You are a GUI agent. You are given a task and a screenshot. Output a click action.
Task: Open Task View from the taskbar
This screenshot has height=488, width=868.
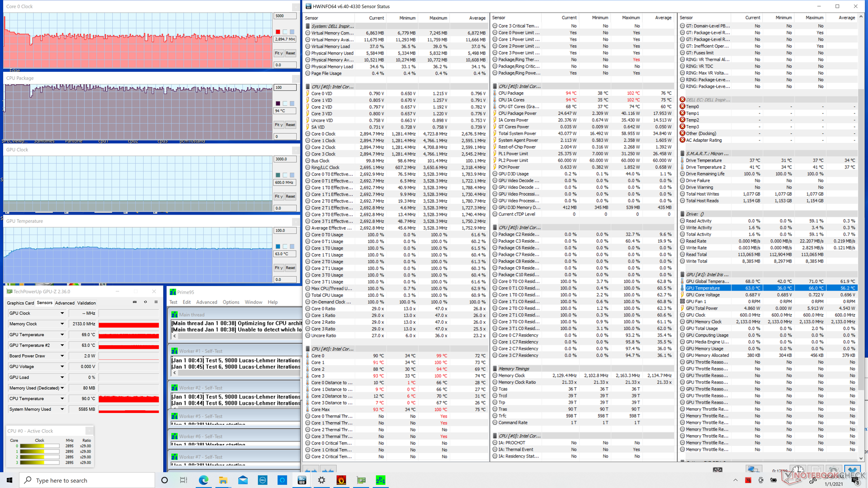coord(184,480)
